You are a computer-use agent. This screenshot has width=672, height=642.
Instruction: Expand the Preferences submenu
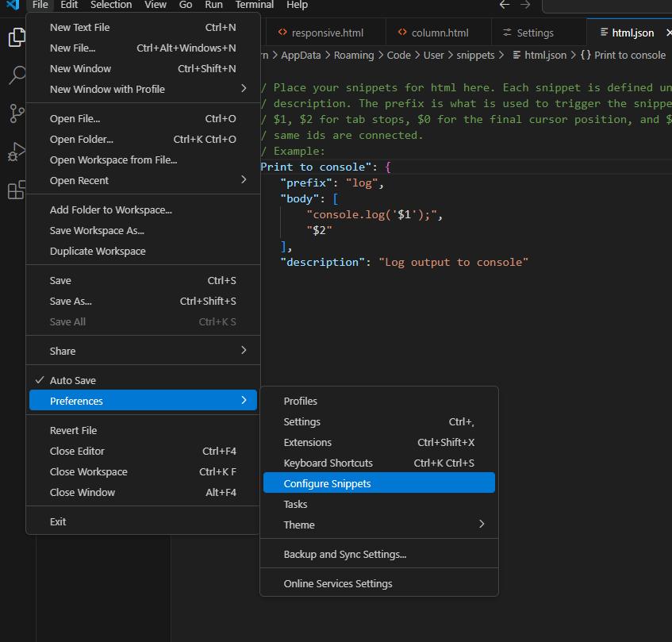pyautogui.click(x=143, y=401)
